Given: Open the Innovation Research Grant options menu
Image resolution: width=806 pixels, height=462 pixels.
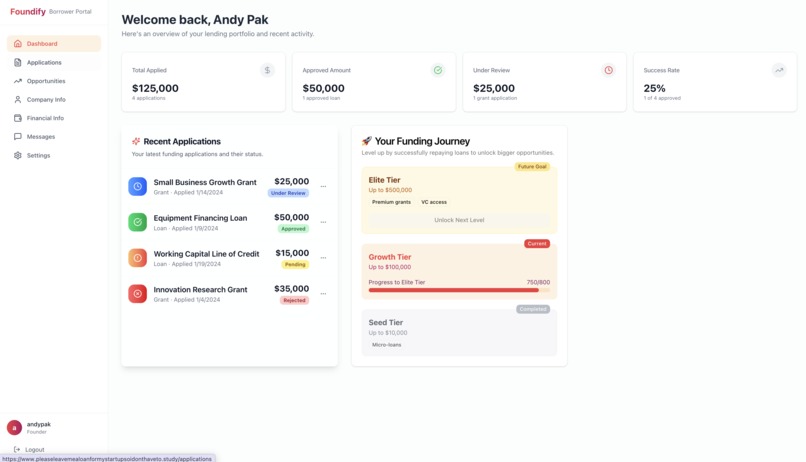Looking at the screenshot, I should coord(323,294).
